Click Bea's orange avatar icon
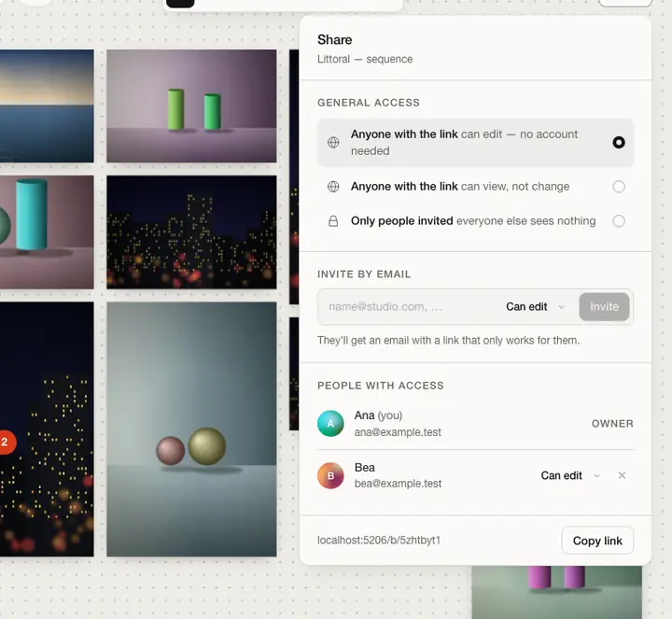The height and width of the screenshot is (619, 672). coord(330,475)
